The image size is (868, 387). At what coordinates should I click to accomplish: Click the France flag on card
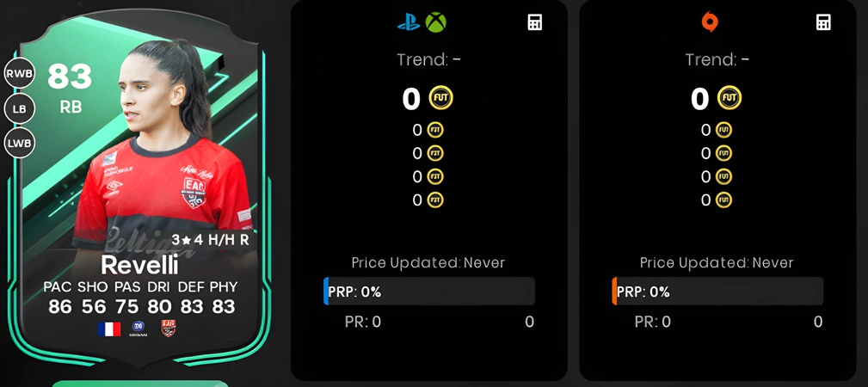click(x=109, y=329)
